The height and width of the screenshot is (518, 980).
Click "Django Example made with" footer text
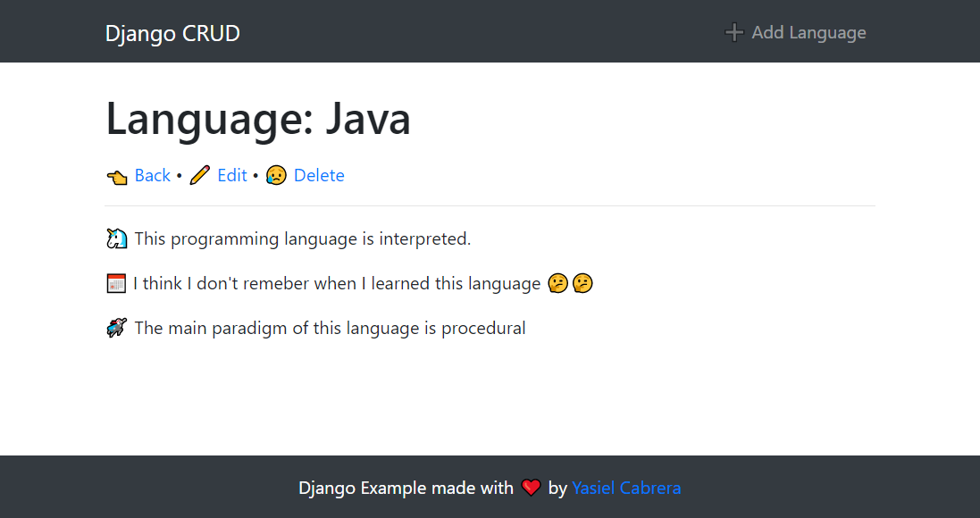[x=406, y=488]
